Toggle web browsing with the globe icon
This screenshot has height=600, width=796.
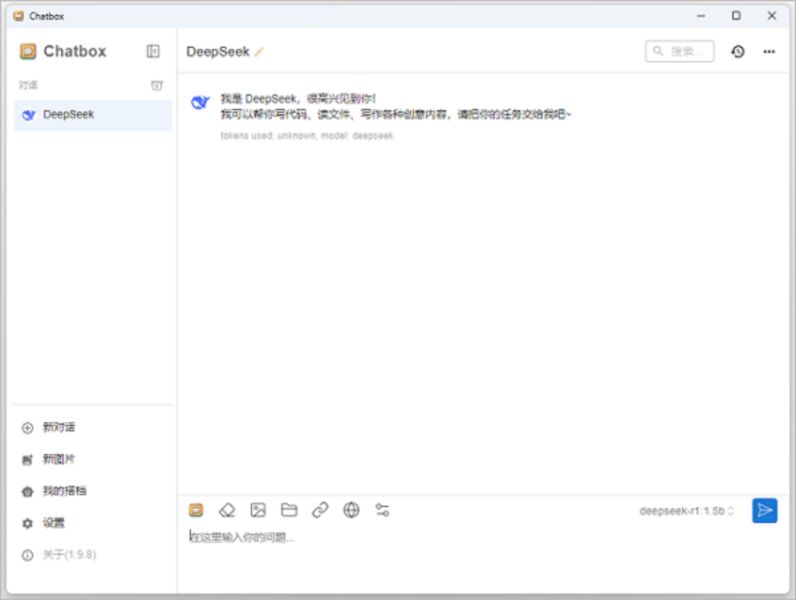351,510
